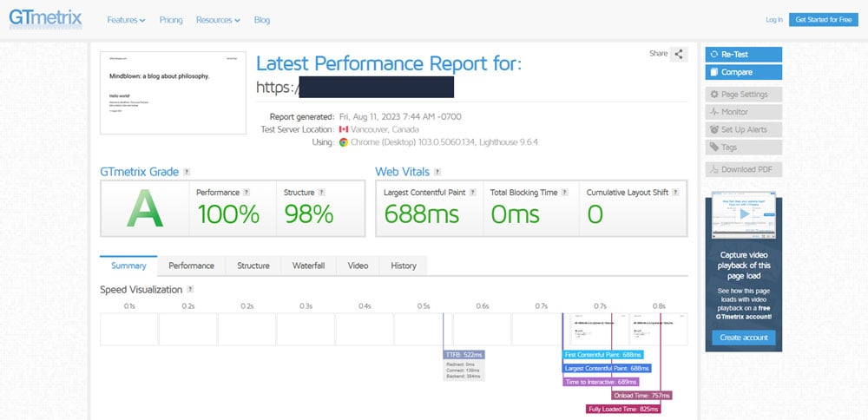The image size is (868, 420).
Task: Click the GTmetrix logo
Action: point(46,18)
